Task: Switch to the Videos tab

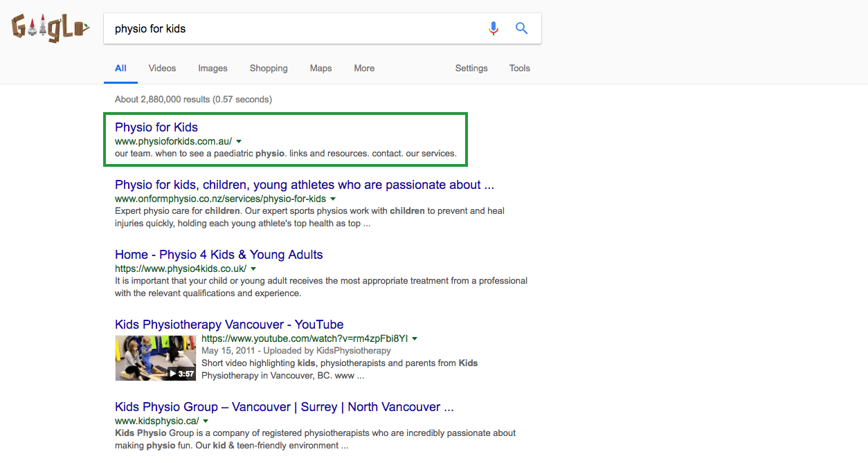Action: tap(162, 69)
